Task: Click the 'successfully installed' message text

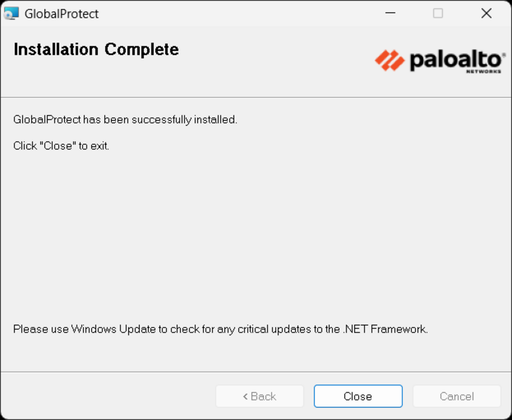Action: point(125,120)
